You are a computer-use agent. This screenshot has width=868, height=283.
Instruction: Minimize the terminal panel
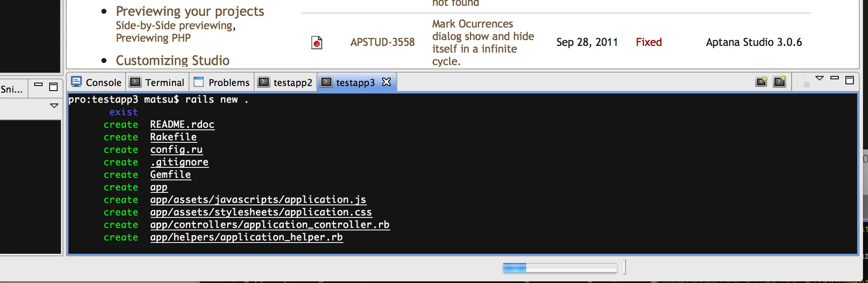coord(835,78)
